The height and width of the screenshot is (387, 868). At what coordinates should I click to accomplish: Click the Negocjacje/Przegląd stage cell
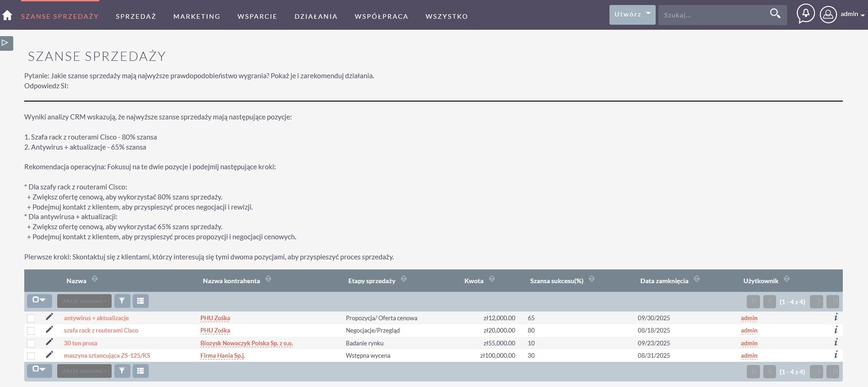(372, 330)
